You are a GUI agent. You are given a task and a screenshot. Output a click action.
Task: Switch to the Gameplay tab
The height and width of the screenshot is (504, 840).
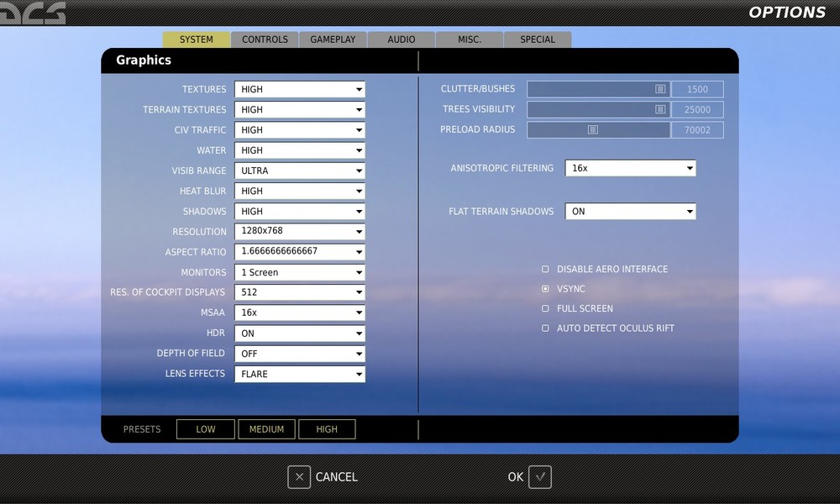click(333, 39)
